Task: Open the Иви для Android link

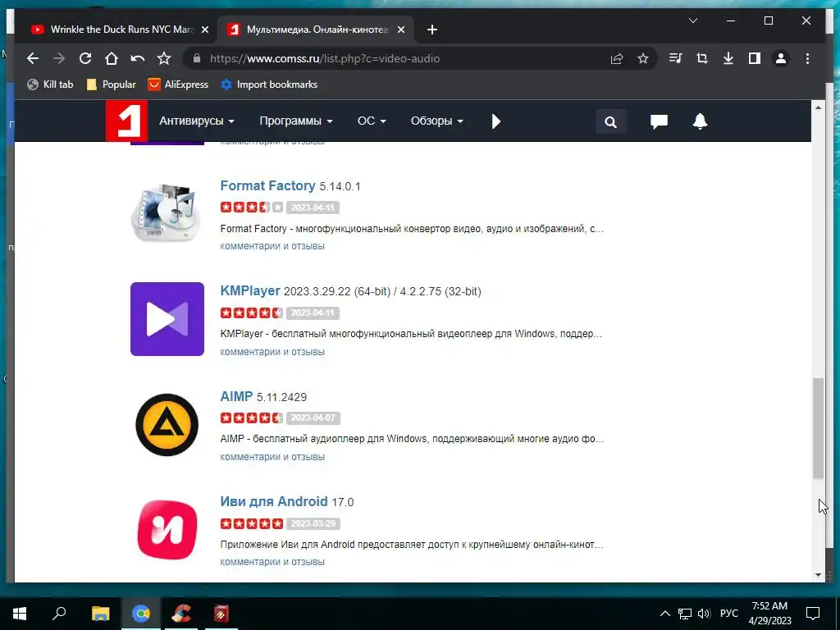Action: 274,501
